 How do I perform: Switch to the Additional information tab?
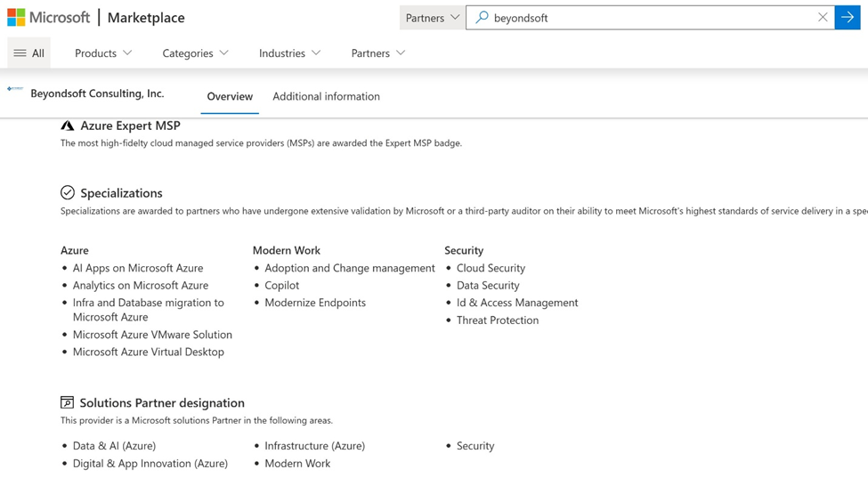(x=326, y=96)
